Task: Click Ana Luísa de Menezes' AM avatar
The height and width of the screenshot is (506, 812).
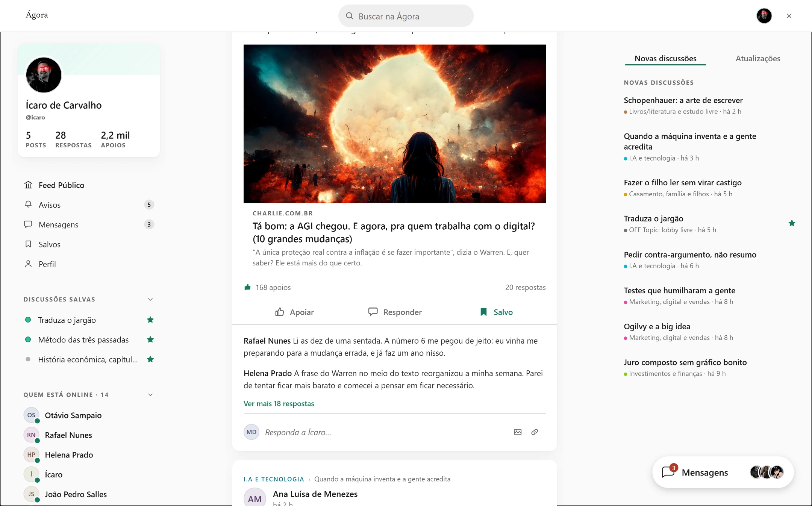Action: 255,497
